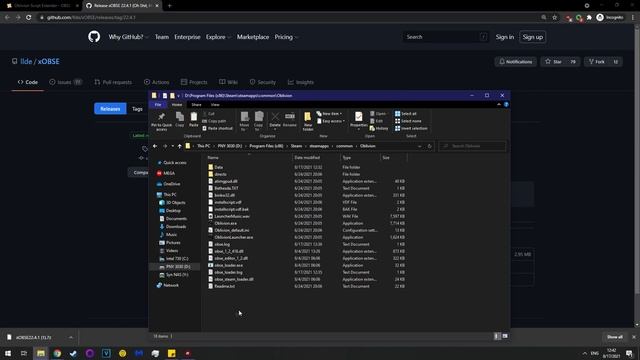Screen dimensions: 640x360
Task: Click the Releases button on GitHub
Action: coord(110,109)
